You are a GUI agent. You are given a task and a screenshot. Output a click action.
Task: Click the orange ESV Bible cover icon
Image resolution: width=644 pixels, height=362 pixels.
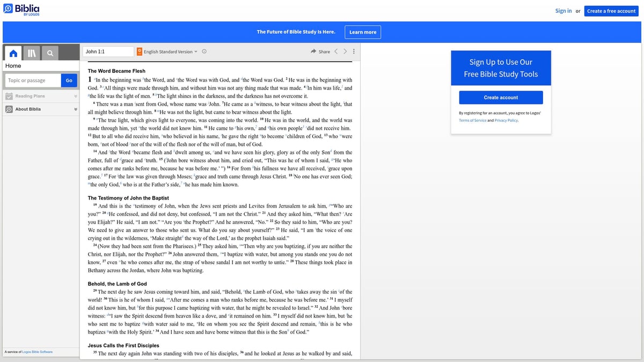(x=140, y=51)
